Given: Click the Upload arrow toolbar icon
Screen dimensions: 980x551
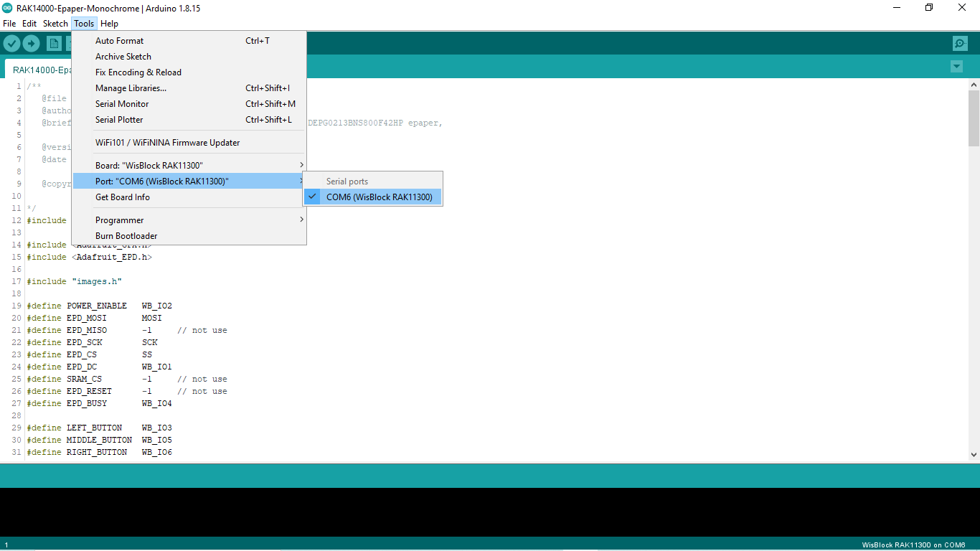Looking at the screenshot, I should pyautogui.click(x=31, y=44).
